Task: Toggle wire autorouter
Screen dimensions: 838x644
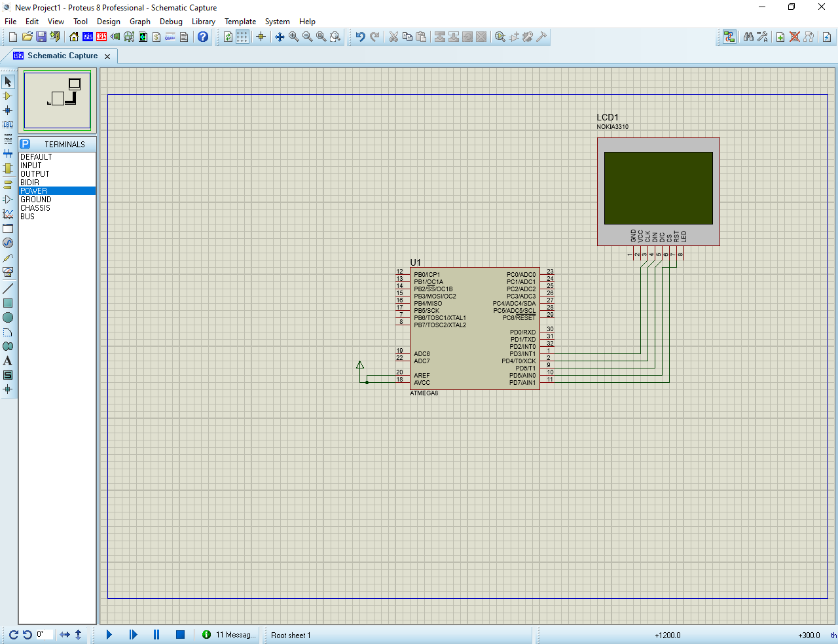Action: click(729, 37)
